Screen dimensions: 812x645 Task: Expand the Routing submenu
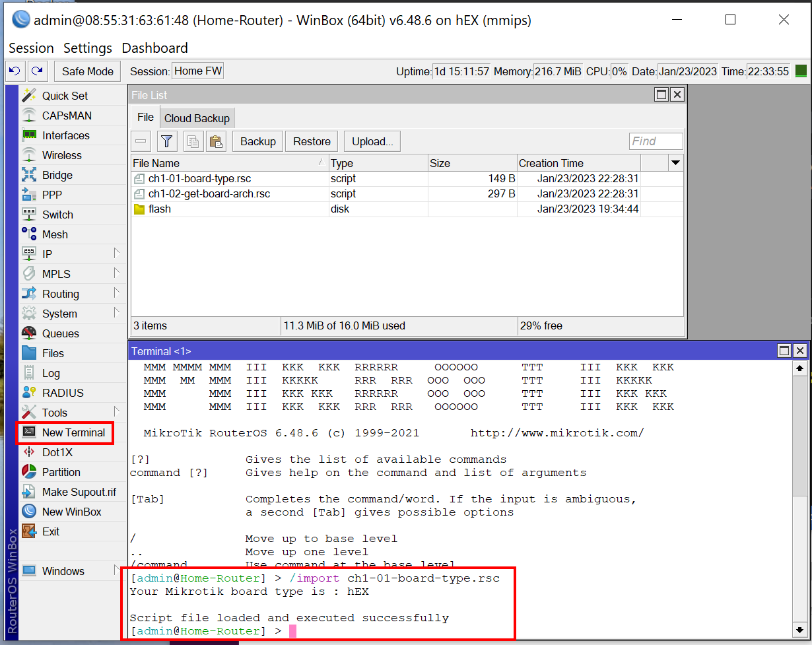click(x=60, y=294)
